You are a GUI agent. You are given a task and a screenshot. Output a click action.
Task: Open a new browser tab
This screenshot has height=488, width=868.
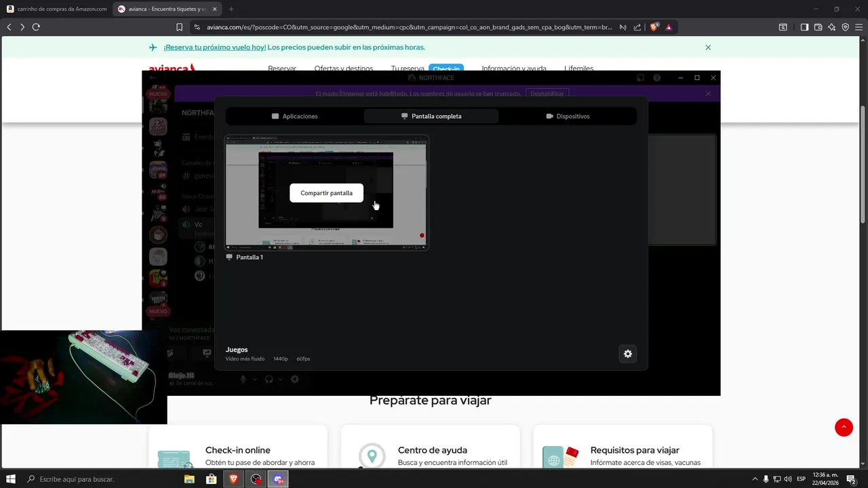click(x=231, y=9)
